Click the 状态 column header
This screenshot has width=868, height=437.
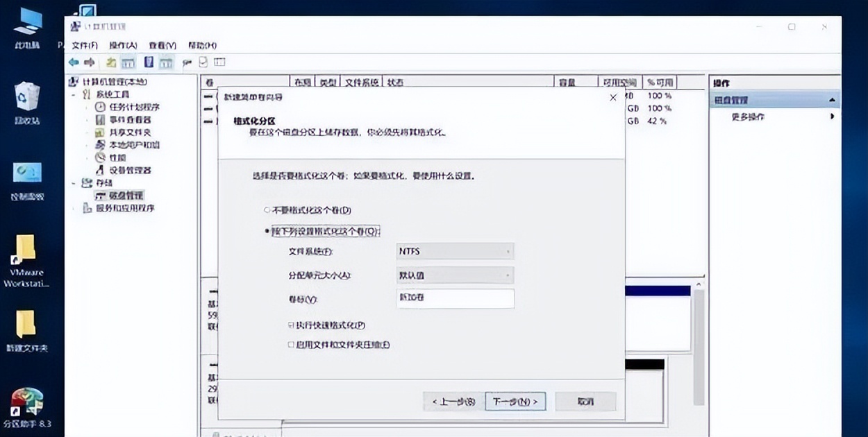[x=469, y=82]
